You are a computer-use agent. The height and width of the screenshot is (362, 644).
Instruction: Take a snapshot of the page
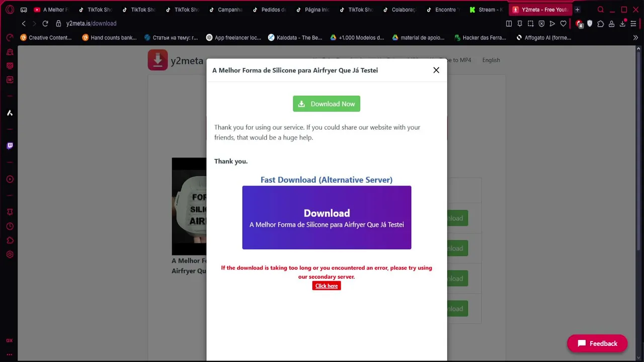tap(531, 24)
